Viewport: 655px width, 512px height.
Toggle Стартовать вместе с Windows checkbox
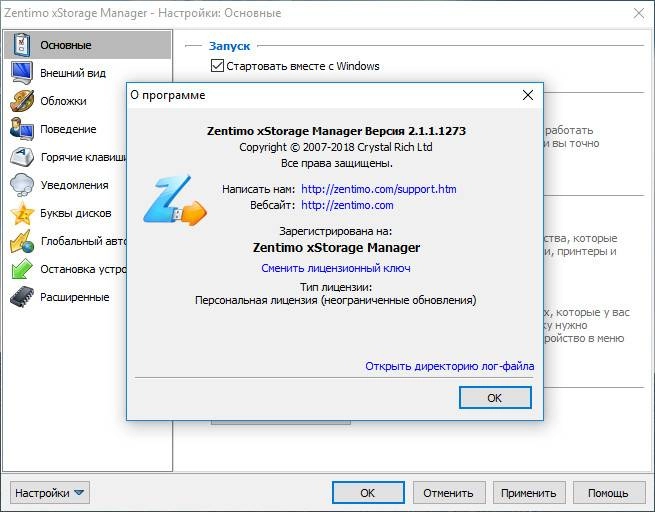click(x=217, y=66)
